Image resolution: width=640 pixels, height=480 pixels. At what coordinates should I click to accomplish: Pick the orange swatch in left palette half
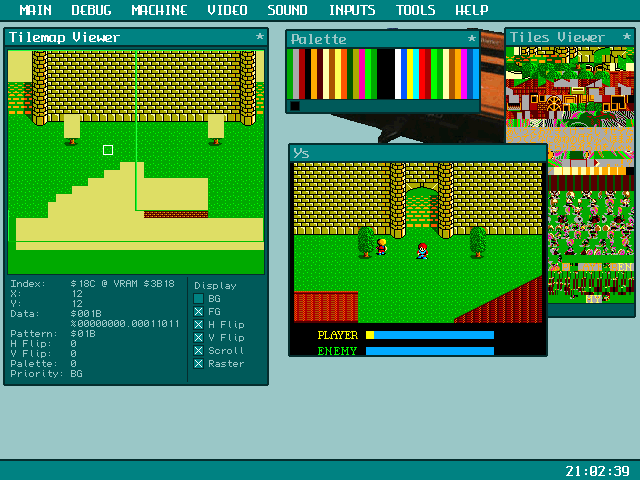click(314, 74)
